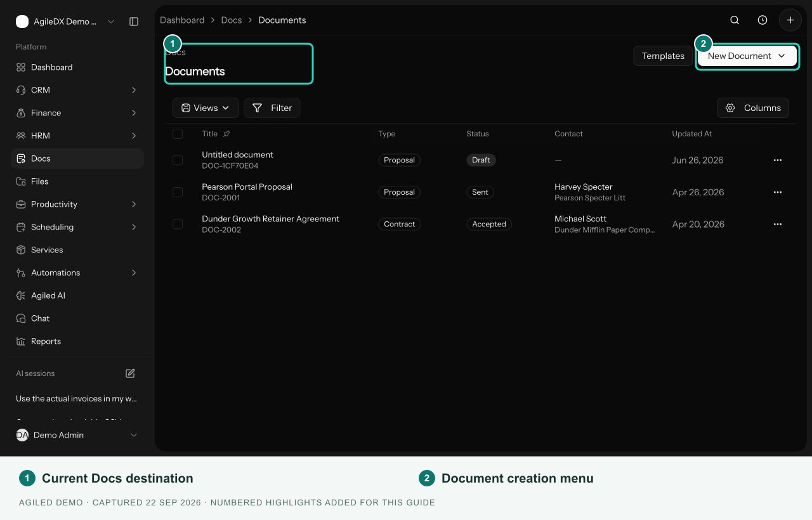Open row actions for Dunder Growth Retainer
812x520 pixels.
[x=778, y=224]
